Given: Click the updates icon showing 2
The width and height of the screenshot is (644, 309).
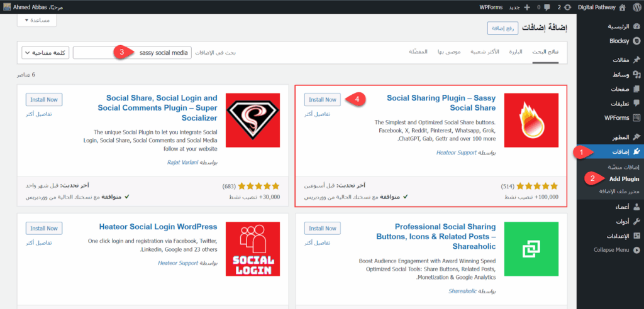Looking at the screenshot, I should pos(563,7).
